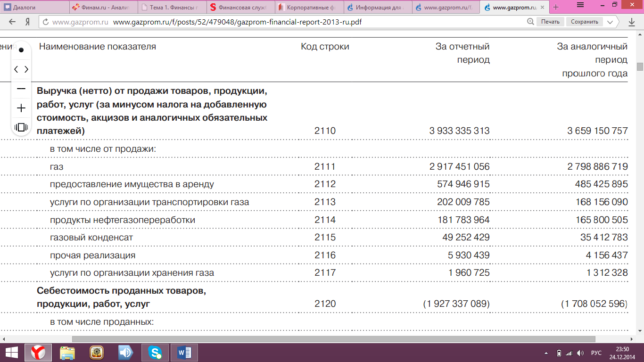
Task: Show hidden tray icons arrow
Action: (546, 353)
